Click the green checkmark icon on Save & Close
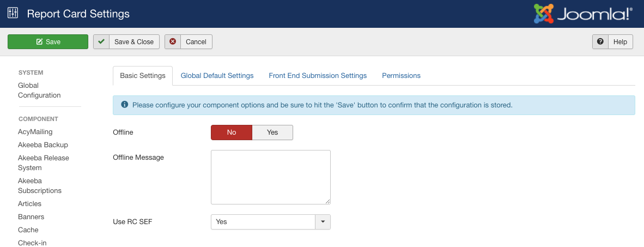Screen dimensions: 644x247 coord(101,41)
